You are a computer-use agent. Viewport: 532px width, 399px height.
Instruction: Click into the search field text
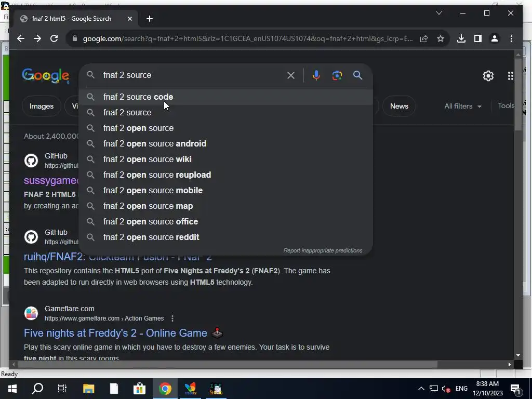click(x=127, y=75)
